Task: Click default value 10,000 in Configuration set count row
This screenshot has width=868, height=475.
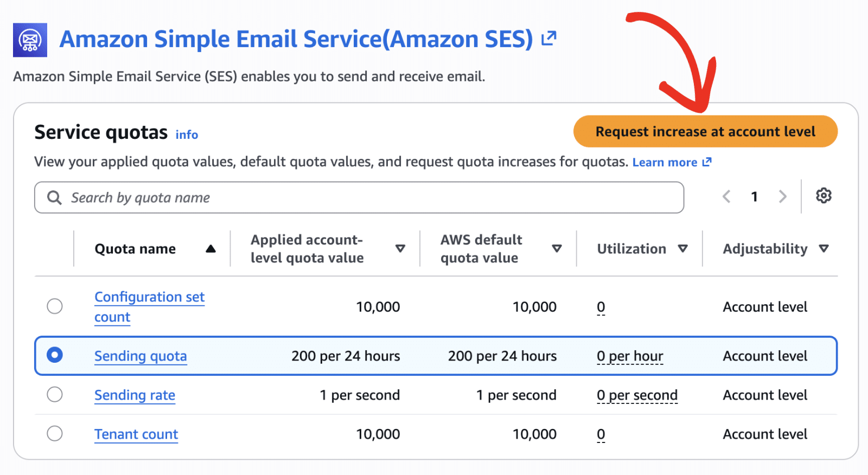Action: (534, 307)
